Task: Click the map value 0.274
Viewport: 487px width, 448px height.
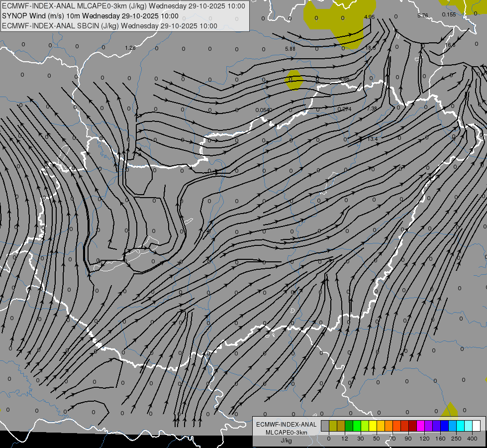Action: 344,109
